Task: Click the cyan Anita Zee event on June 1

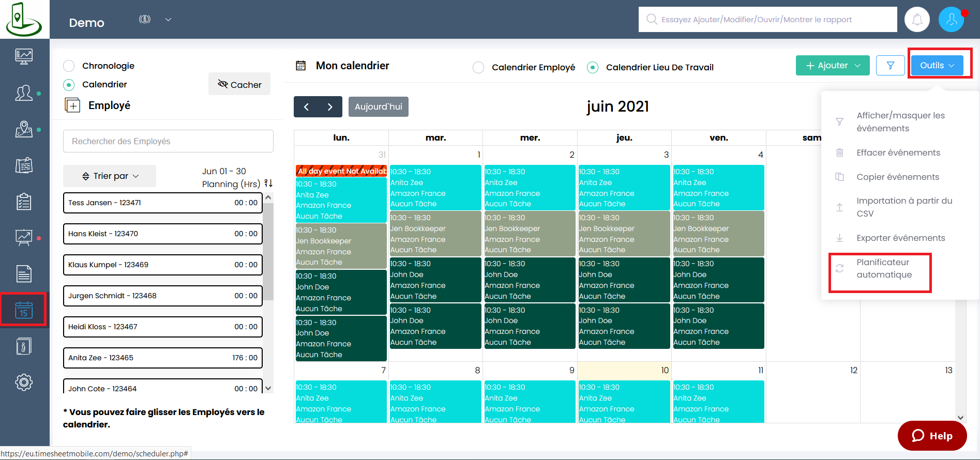Action: (x=435, y=188)
